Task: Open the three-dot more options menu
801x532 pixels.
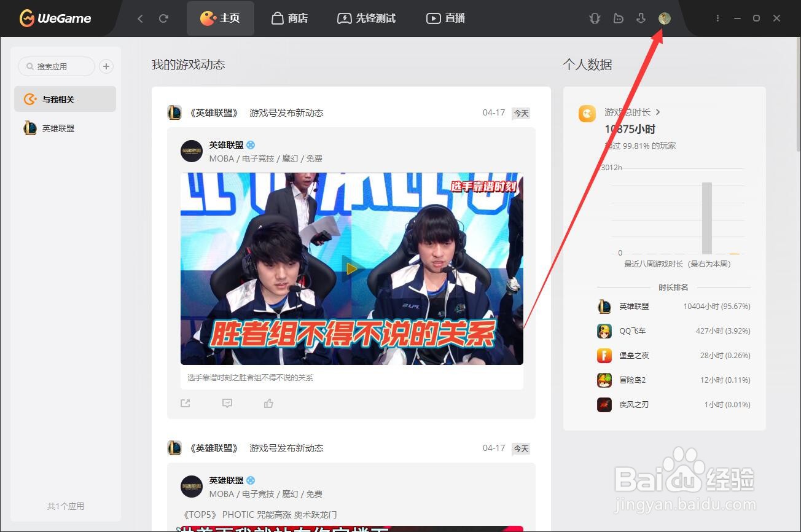Action: (717, 18)
